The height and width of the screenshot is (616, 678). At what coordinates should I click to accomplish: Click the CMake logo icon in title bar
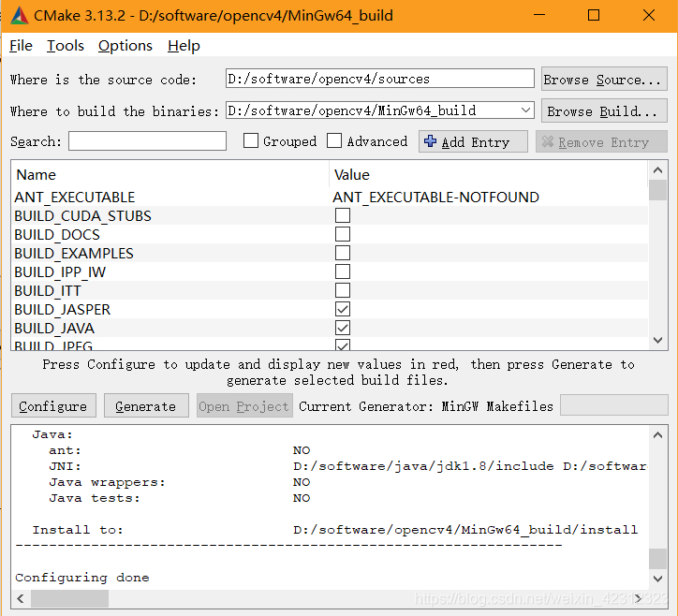(20, 16)
